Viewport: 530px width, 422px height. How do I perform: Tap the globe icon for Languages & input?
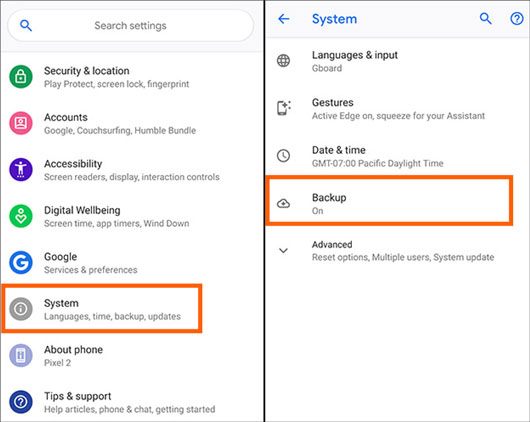click(x=283, y=61)
